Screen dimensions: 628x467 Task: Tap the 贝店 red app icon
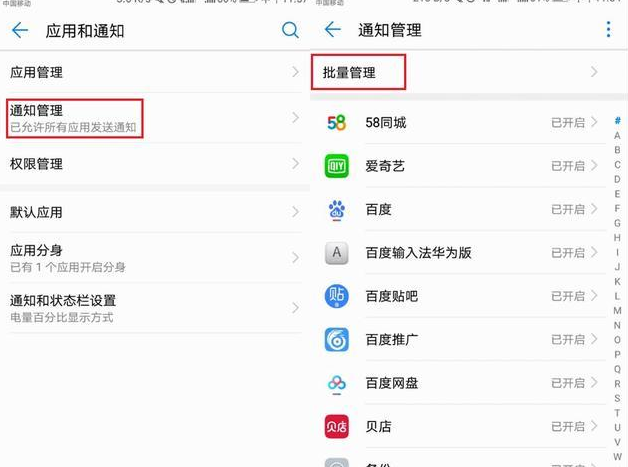click(336, 427)
